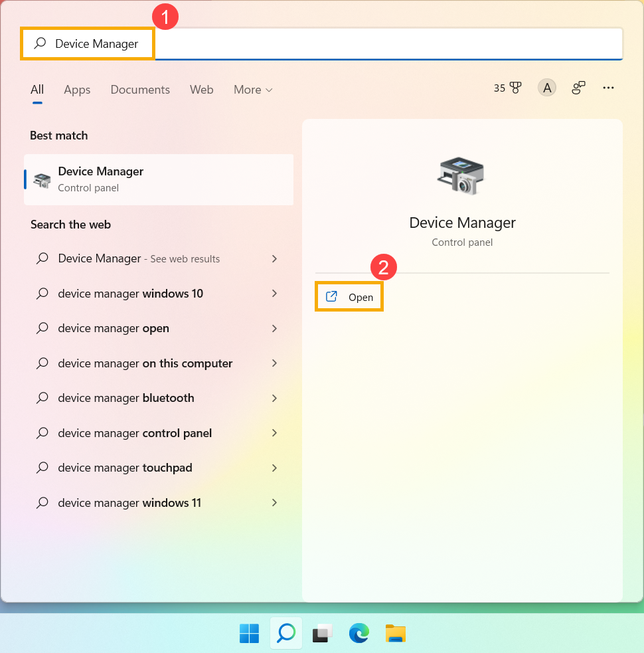The image size is (644, 653).
Task: Open Task View from the taskbar
Action: pyautogui.click(x=322, y=634)
